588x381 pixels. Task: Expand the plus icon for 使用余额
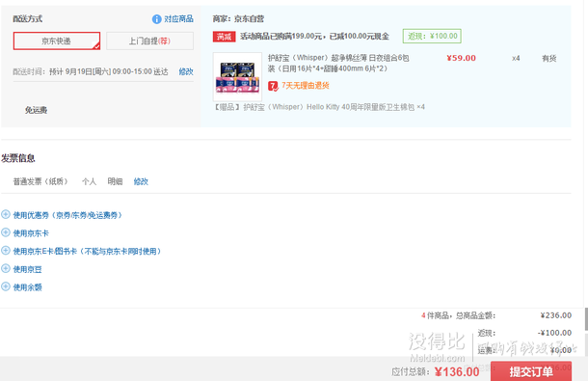[x=6, y=286]
